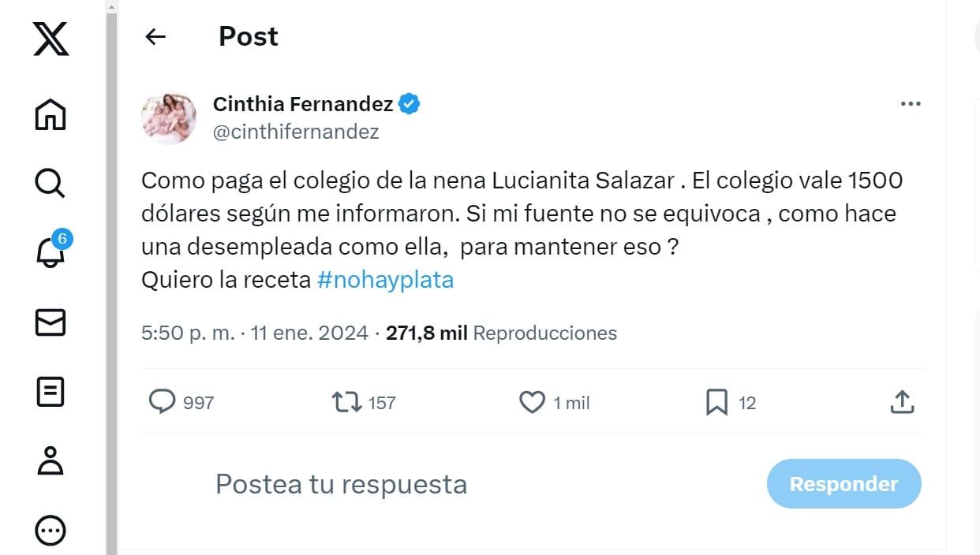Open reply icon showing 997 comments
The width and height of the screenshot is (980, 555).
click(x=162, y=402)
